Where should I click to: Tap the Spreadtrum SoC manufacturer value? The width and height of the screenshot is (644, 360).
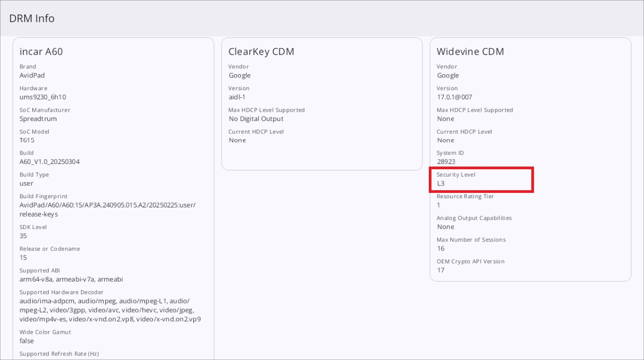[x=38, y=119]
